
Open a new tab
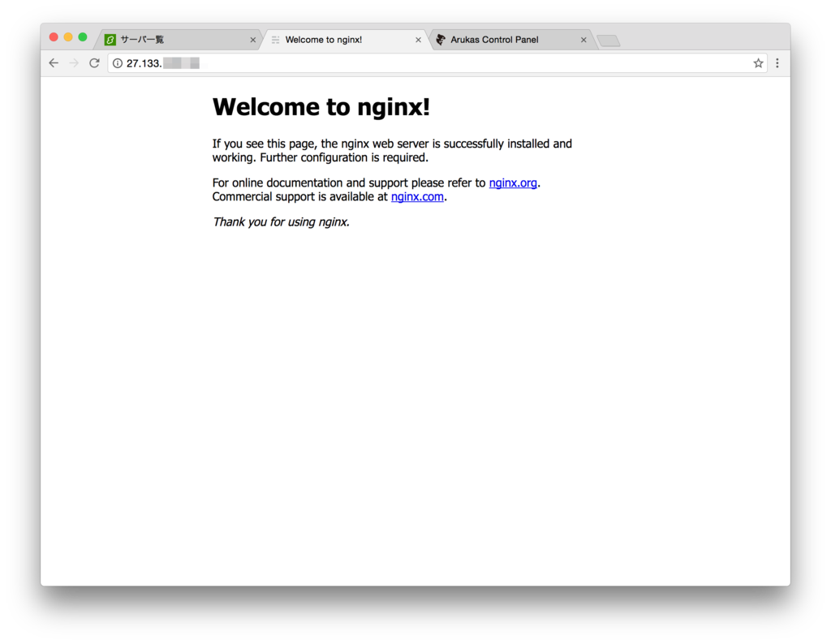click(x=609, y=41)
